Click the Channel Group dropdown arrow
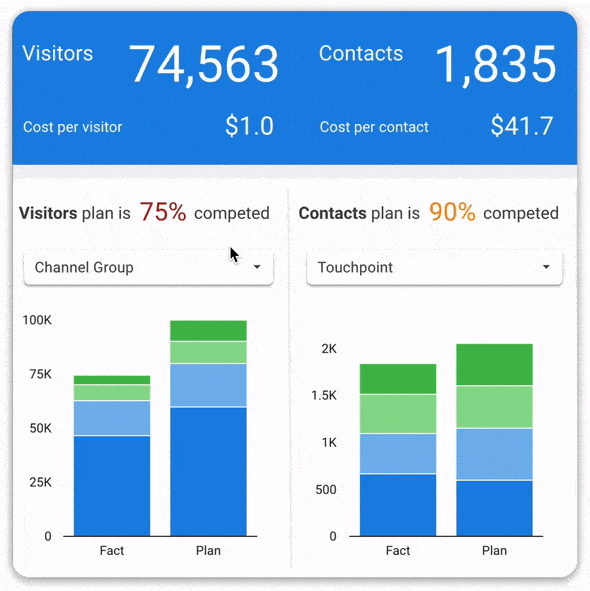590x591 pixels. [257, 267]
